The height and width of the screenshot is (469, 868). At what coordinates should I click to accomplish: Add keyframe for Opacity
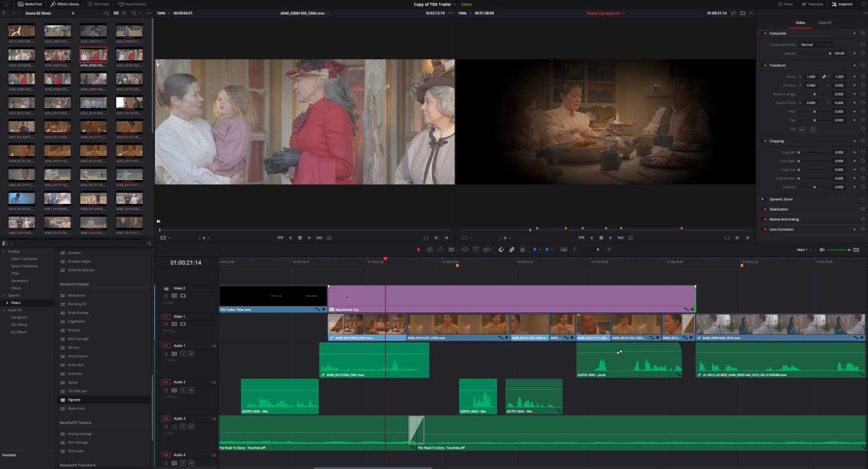pos(854,53)
